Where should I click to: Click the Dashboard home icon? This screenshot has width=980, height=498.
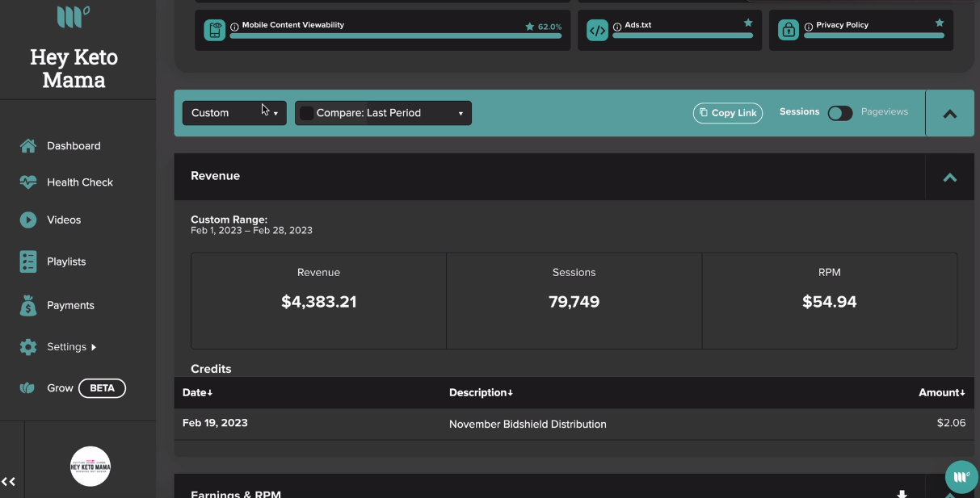pos(28,146)
